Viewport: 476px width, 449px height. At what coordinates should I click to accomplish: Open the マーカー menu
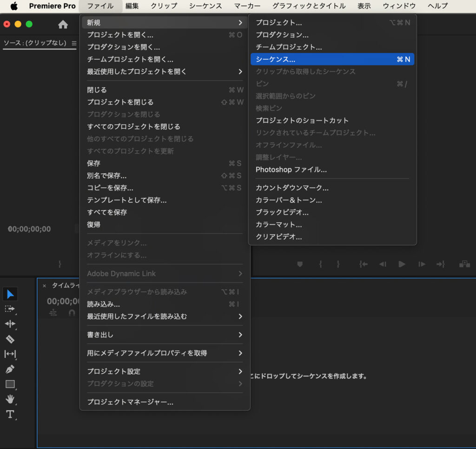point(247,6)
